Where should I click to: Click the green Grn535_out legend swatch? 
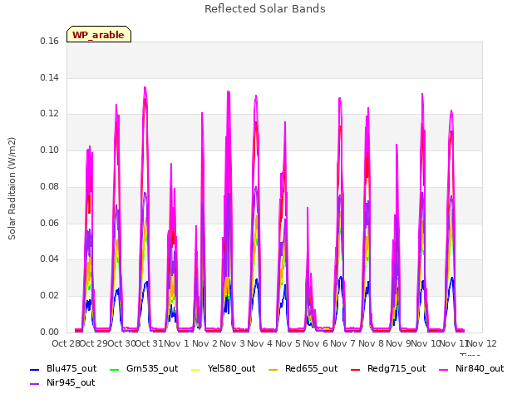(115, 369)
